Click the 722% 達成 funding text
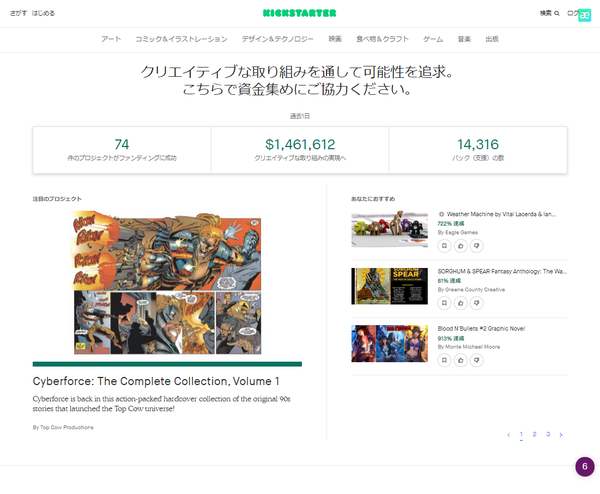 pyautogui.click(x=451, y=223)
